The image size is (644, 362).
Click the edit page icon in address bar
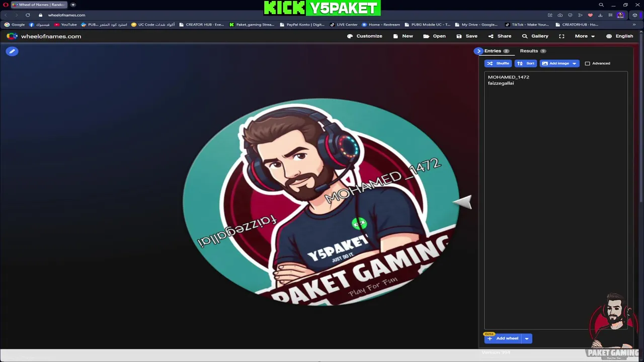tap(550, 15)
